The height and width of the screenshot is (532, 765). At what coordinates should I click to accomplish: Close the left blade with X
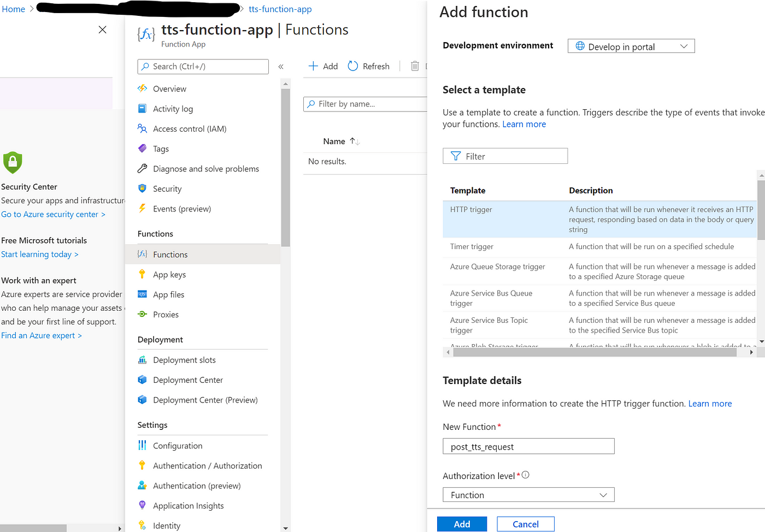tap(102, 29)
